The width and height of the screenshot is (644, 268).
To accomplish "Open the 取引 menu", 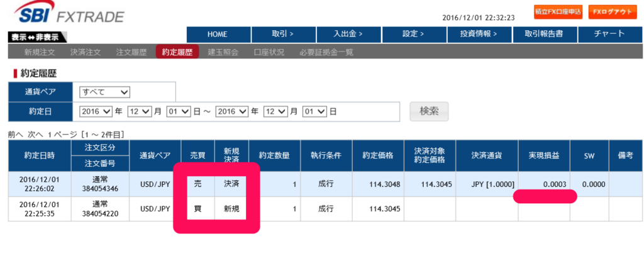I will point(284,35).
